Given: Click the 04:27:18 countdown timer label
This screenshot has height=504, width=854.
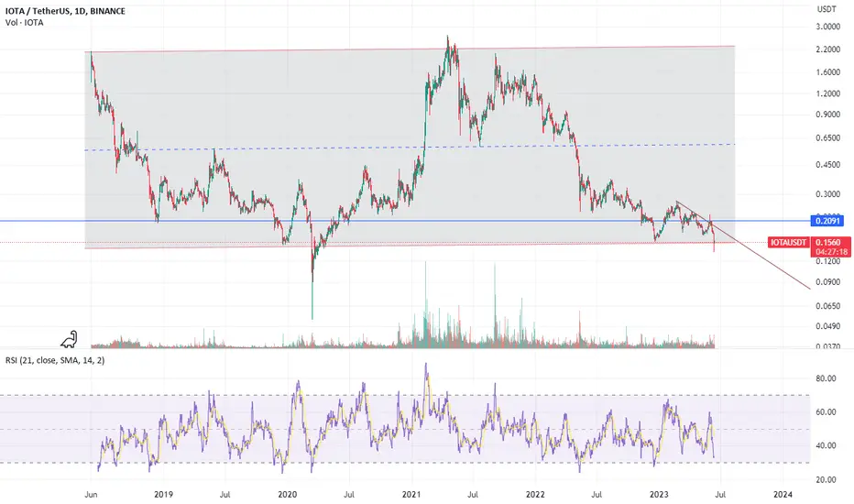Looking at the screenshot, I should point(831,252).
